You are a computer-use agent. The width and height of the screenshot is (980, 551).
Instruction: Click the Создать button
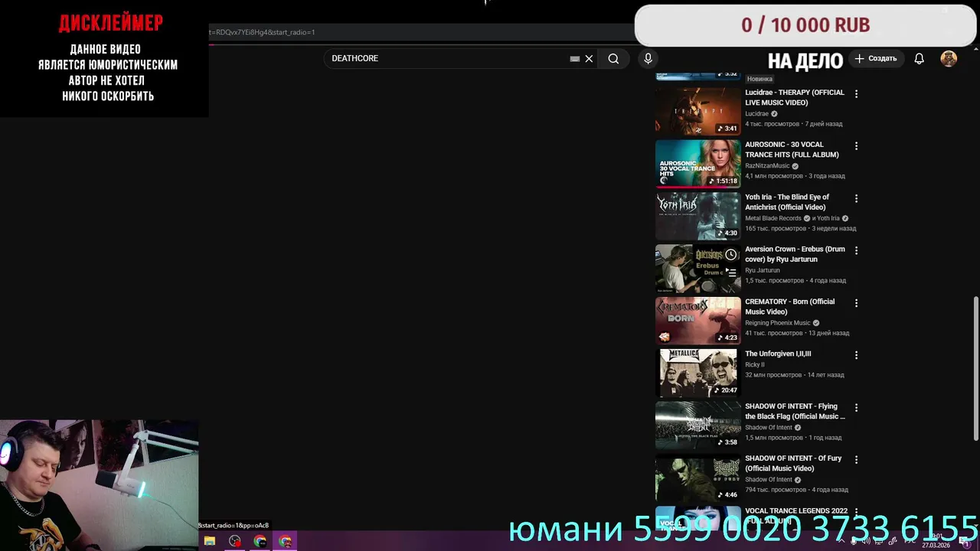[876, 58]
